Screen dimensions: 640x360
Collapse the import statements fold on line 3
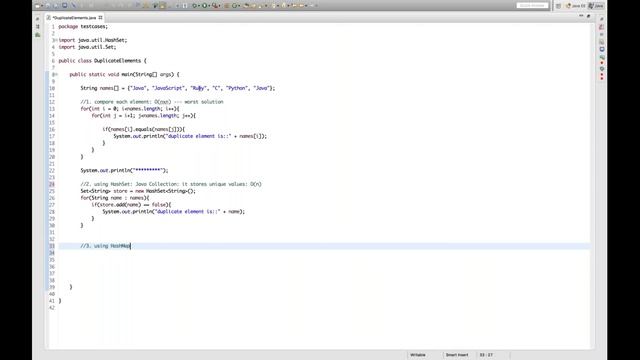[x=56, y=40]
